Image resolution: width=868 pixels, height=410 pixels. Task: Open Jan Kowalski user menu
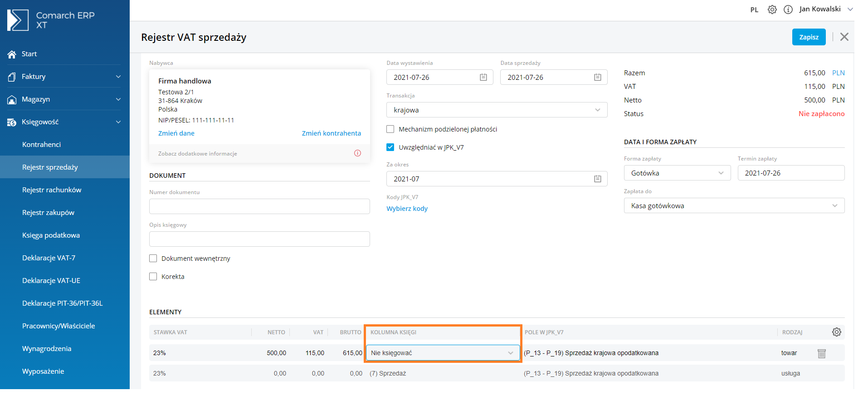(825, 10)
